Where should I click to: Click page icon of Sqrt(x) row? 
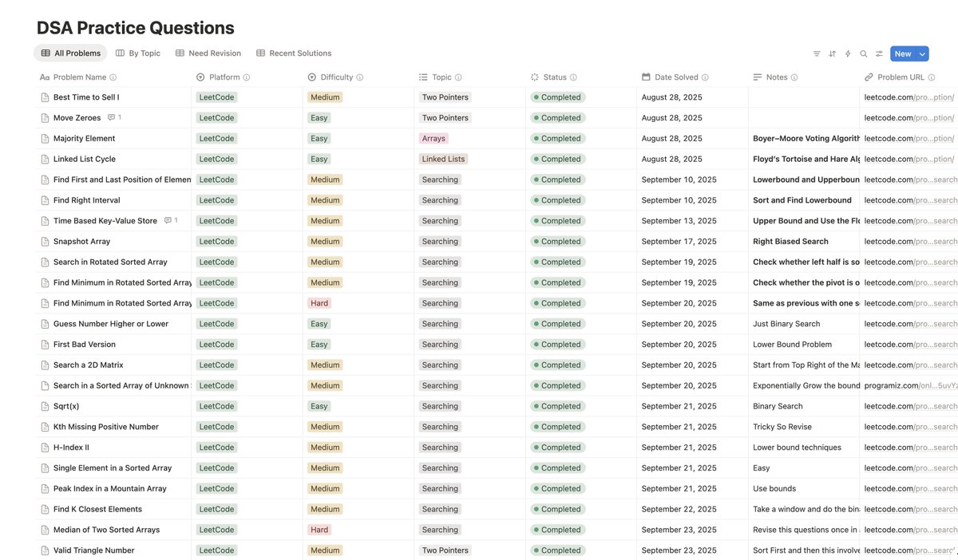45,406
